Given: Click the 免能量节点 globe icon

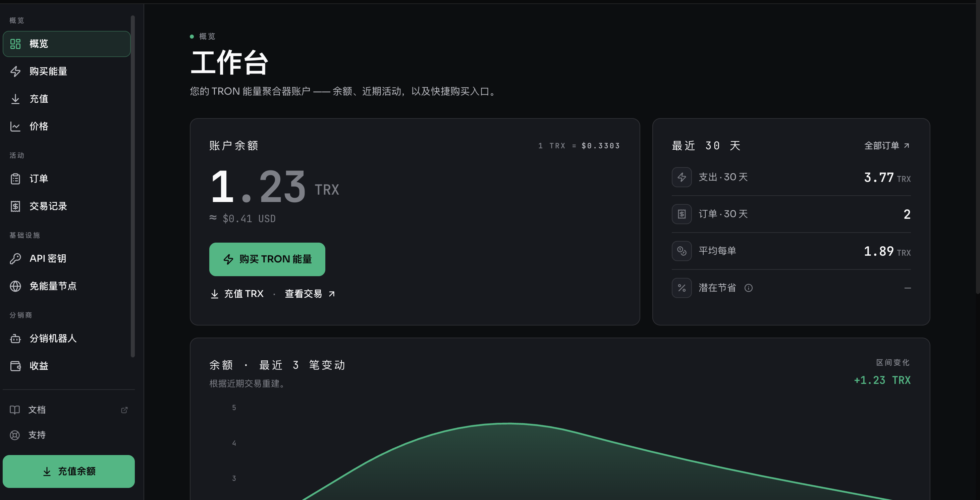Looking at the screenshot, I should tap(15, 286).
